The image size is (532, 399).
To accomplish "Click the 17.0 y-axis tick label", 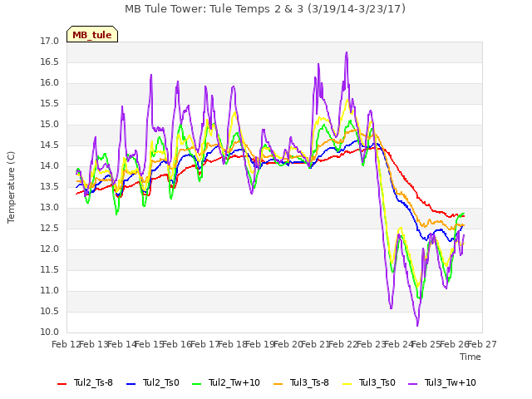I will (50, 42).
